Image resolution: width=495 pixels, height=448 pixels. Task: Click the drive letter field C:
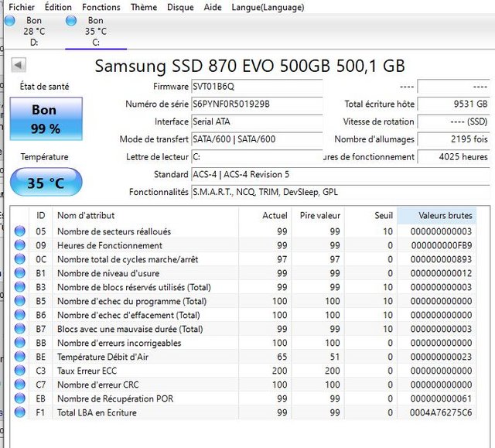pyautogui.click(x=257, y=157)
